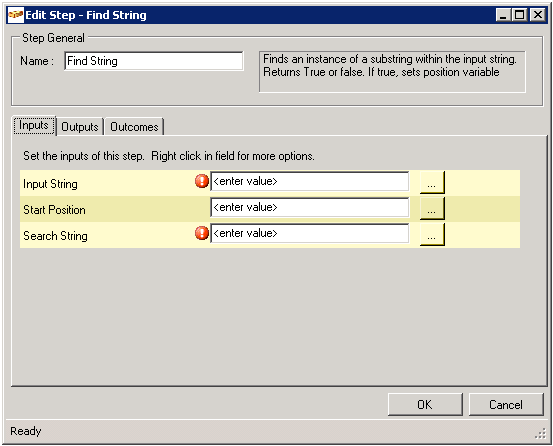Select the Inputs tab
The image size is (553, 446).
[34, 126]
